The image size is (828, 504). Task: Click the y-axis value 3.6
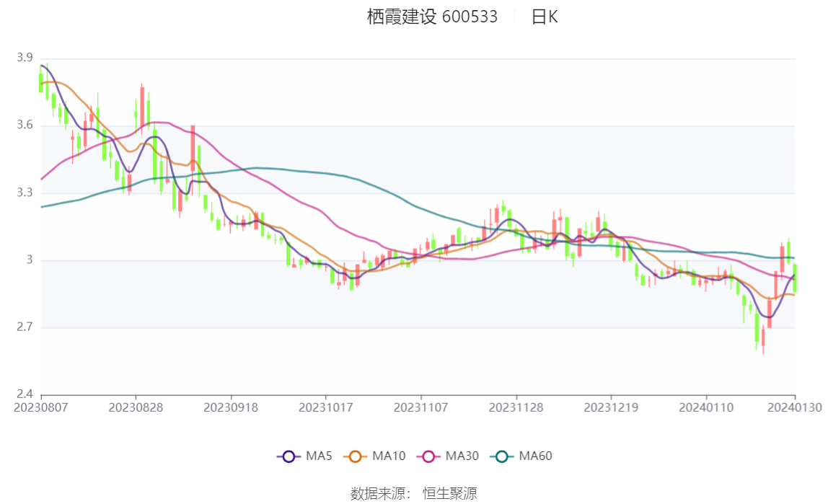25,125
